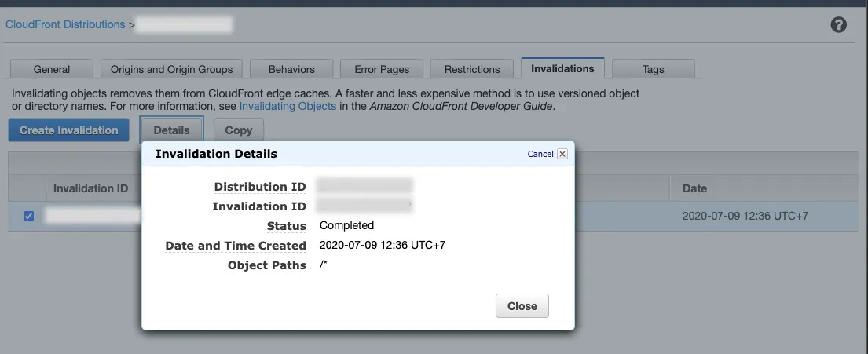Click the Invalidation Details dialog title
Image resolution: width=868 pixels, height=354 pixels.
click(216, 154)
